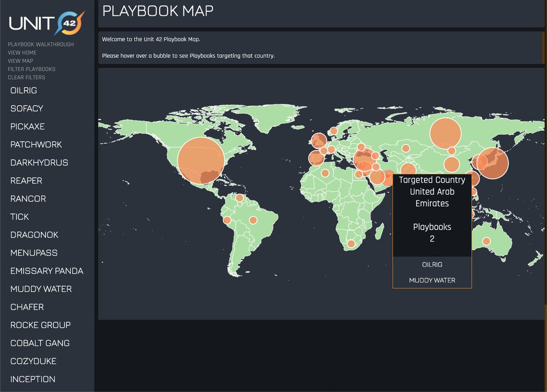Click the bubble over Venezuela
The image size is (547, 392).
tap(239, 198)
